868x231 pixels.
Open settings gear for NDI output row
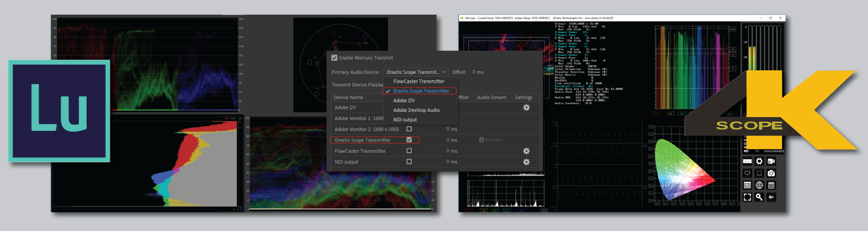(526, 162)
